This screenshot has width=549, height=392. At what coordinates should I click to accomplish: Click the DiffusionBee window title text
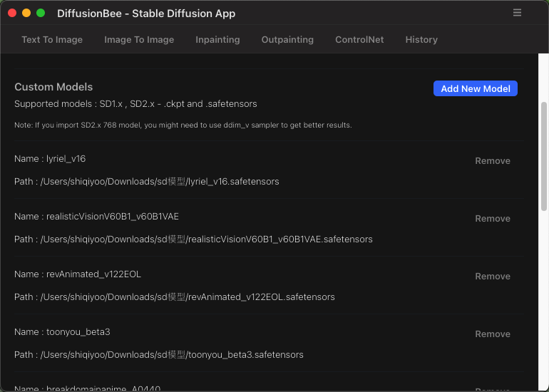[x=146, y=14]
